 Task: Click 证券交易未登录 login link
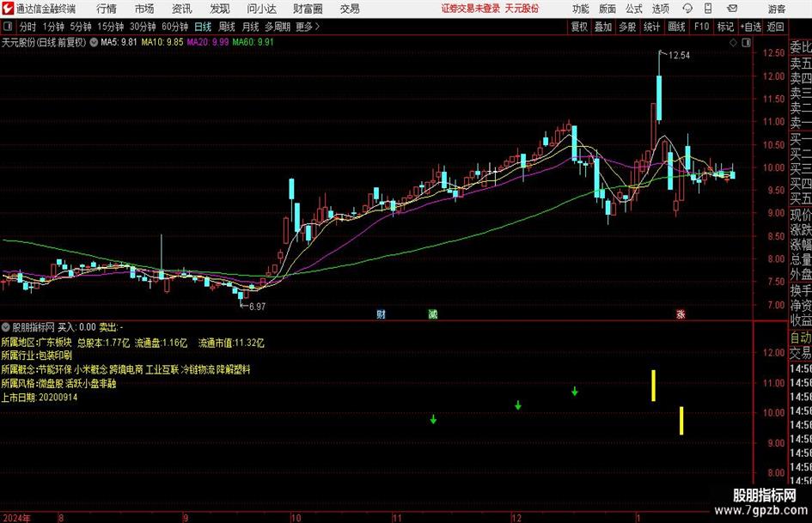click(x=471, y=9)
